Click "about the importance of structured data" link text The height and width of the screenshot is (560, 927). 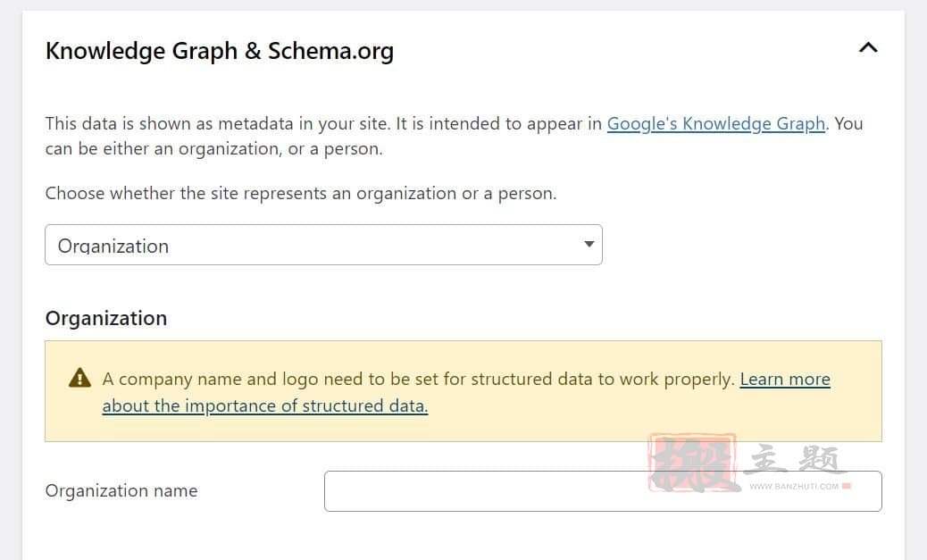(x=265, y=405)
